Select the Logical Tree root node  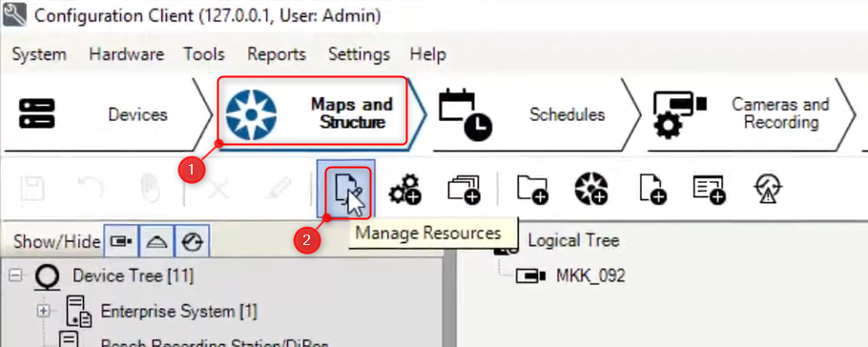[x=573, y=241]
